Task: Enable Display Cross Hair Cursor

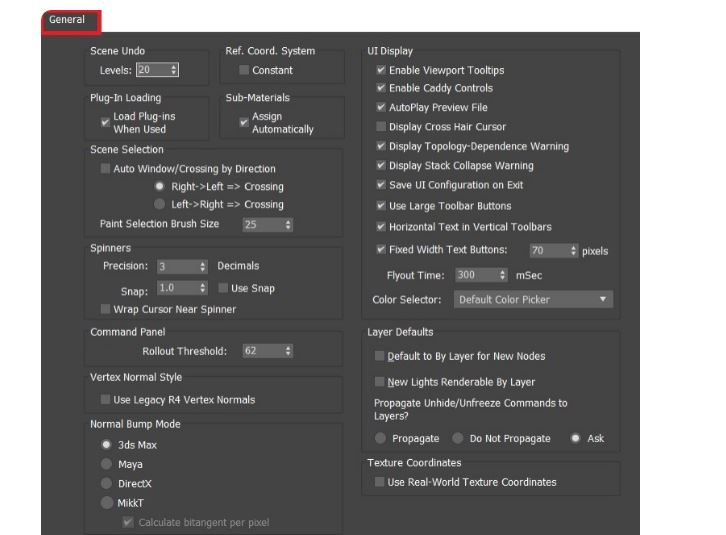Action: tap(381, 126)
